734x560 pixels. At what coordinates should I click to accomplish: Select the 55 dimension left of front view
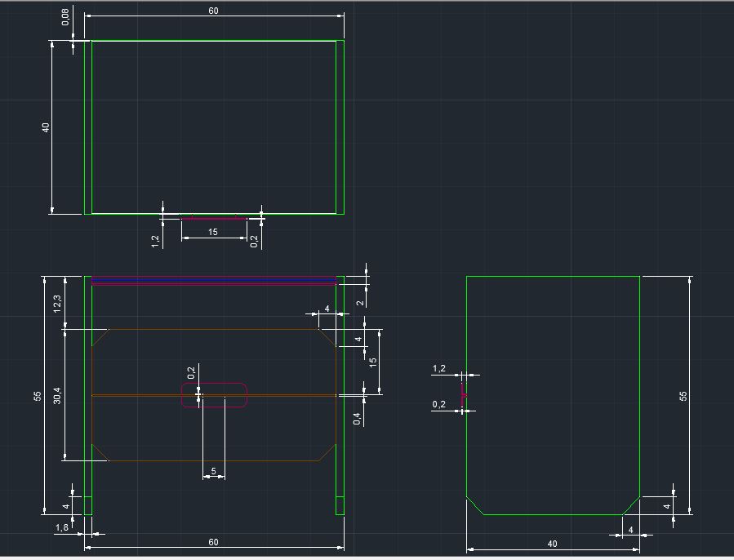(38, 396)
